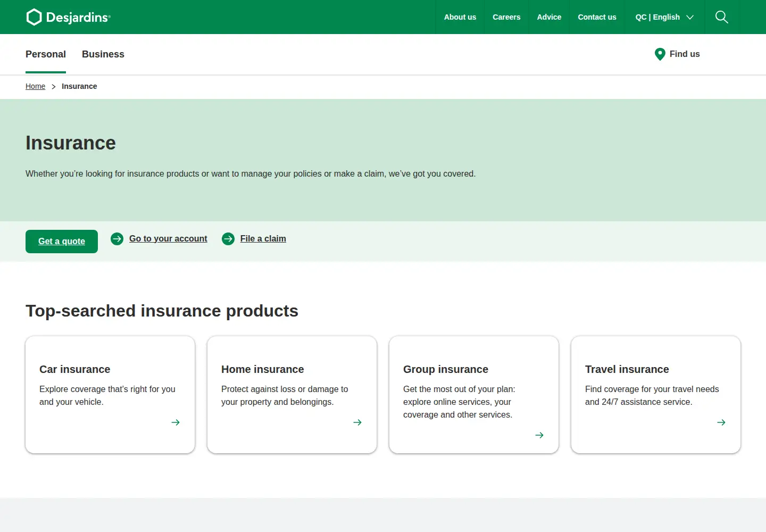The width and height of the screenshot is (766, 532).
Task: Click the arrow in the Travel insurance card
Action: click(x=721, y=422)
